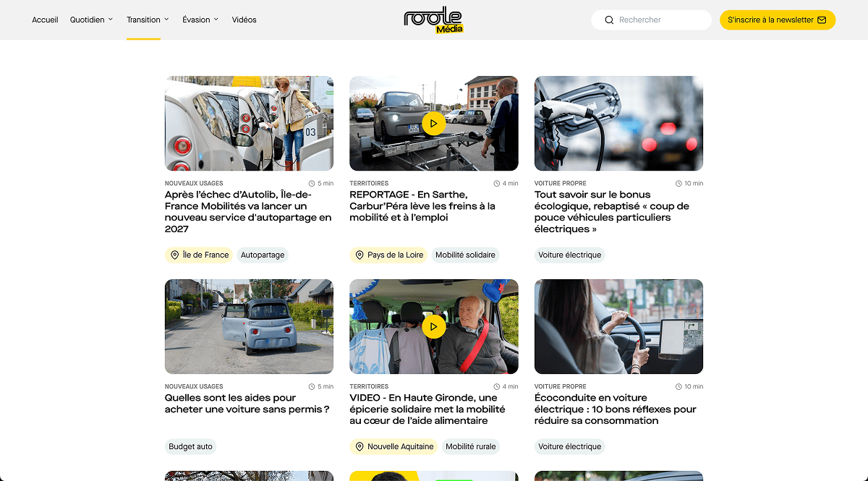This screenshot has width=868, height=481.
Task: Click the location pin on the Pays de la Loire tag
Action: coord(360,255)
